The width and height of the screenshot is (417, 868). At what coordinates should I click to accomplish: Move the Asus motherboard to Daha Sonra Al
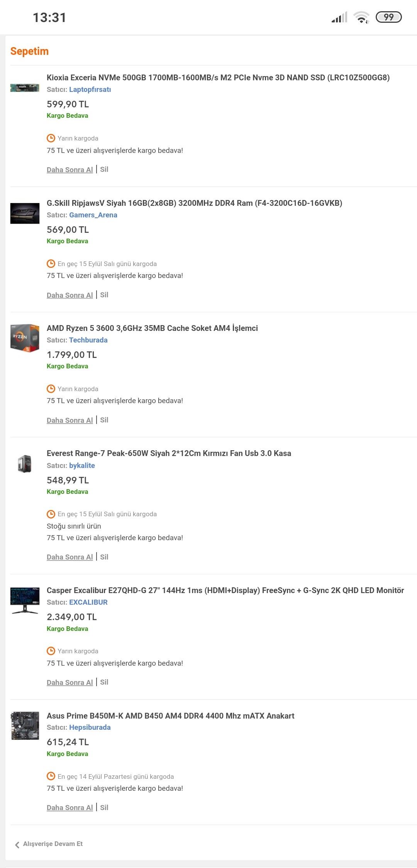[x=70, y=807]
